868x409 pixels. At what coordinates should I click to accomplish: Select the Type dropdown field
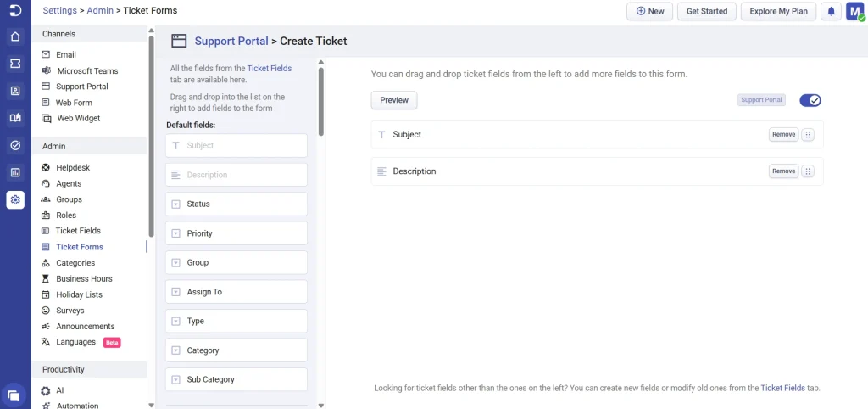click(x=236, y=321)
